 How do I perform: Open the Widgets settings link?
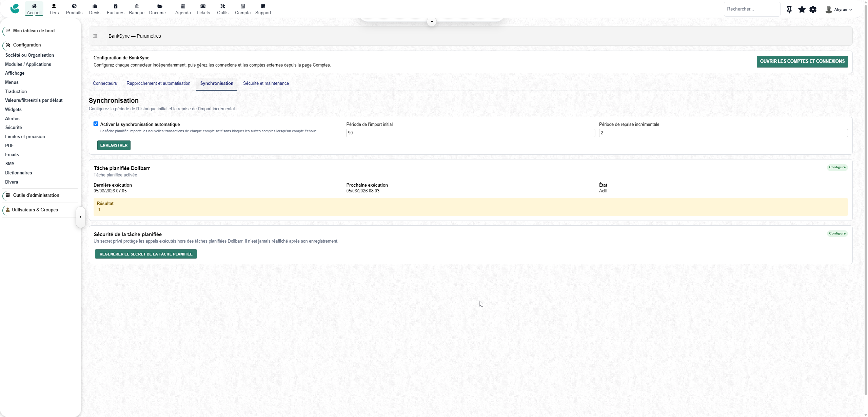coord(13,109)
